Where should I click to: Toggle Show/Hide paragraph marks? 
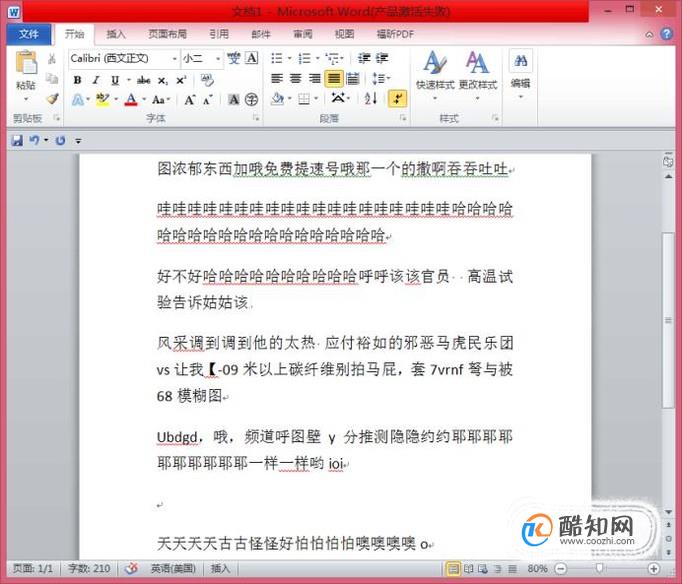pos(398,99)
